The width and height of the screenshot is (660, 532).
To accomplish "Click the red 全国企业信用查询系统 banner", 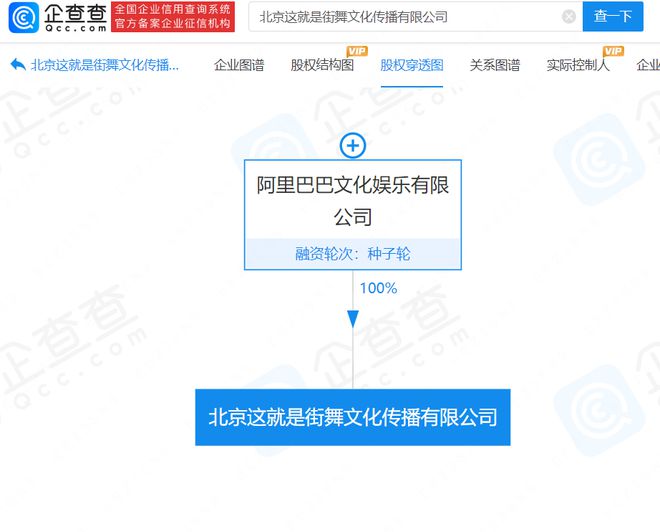I will [173, 17].
